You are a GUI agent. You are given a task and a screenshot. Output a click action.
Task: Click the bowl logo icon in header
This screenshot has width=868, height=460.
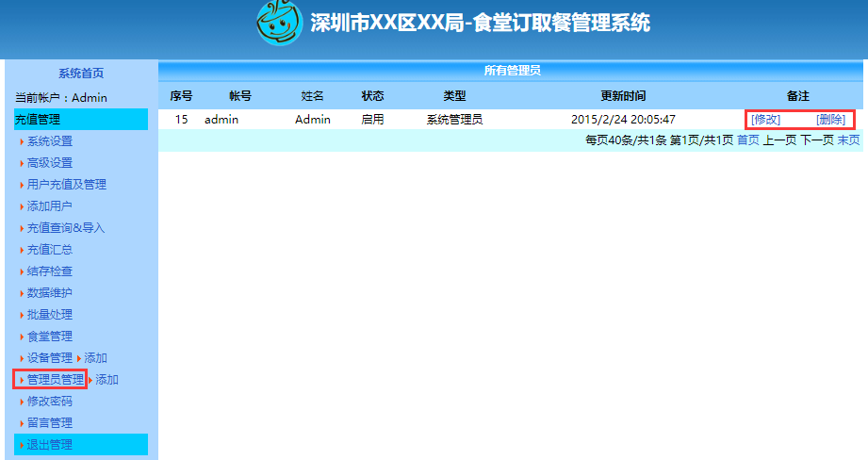pyautogui.click(x=280, y=24)
